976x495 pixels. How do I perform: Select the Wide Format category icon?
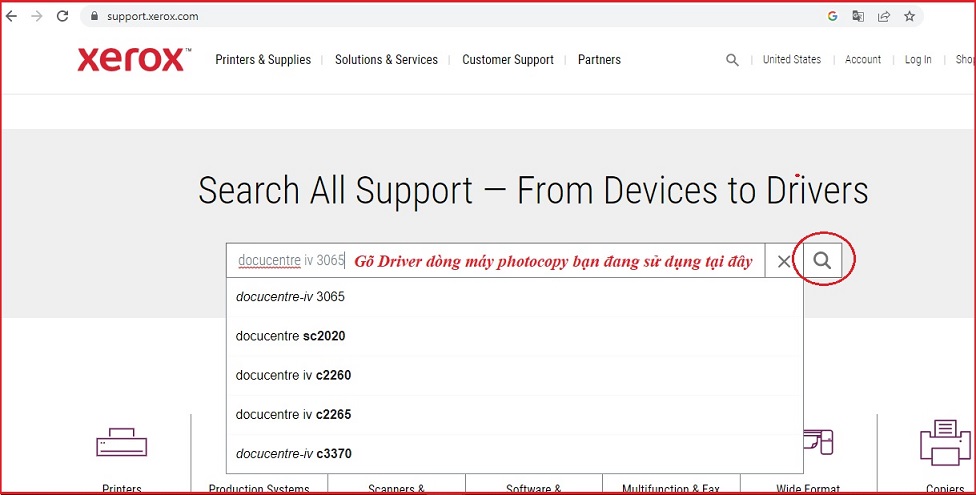pyautogui.click(x=819, y=442)
